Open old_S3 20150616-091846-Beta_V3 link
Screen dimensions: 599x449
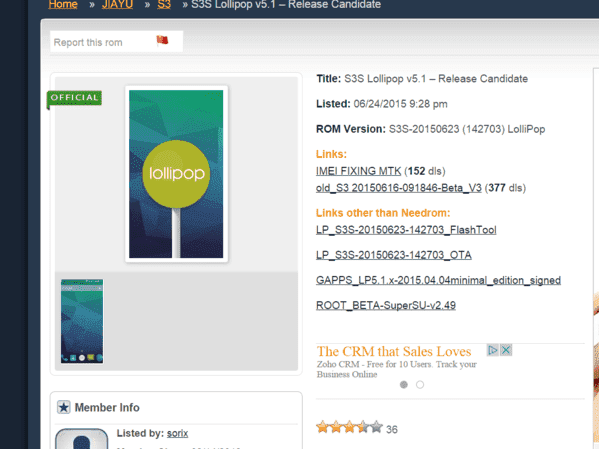coord(398,188)
